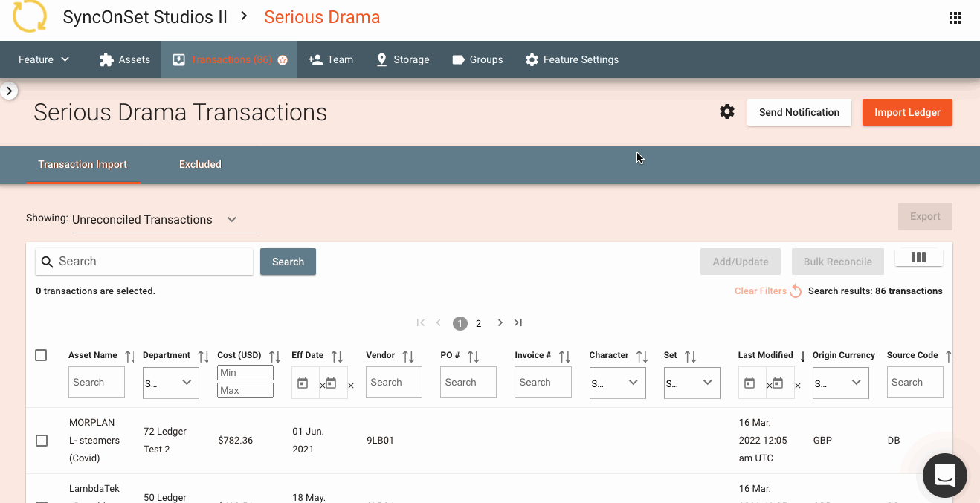Sort by Cost (USD) arrows
This screenshot has height=503, width=980.
(274, 357)
